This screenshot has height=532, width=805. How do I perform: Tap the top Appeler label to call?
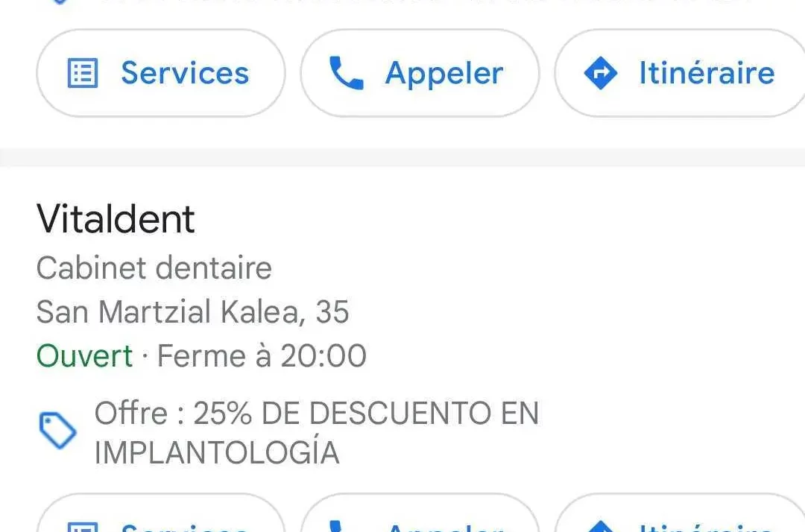tap(444, 73)
